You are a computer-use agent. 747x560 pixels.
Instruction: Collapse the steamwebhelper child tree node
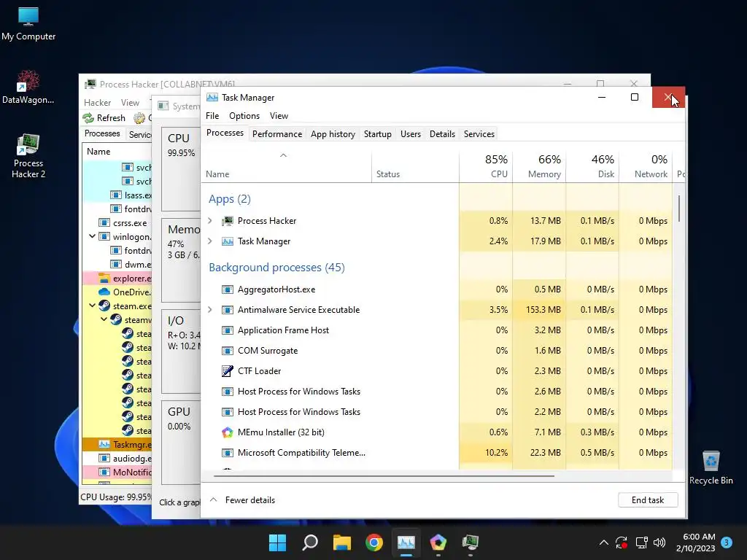tap(104, 319)
